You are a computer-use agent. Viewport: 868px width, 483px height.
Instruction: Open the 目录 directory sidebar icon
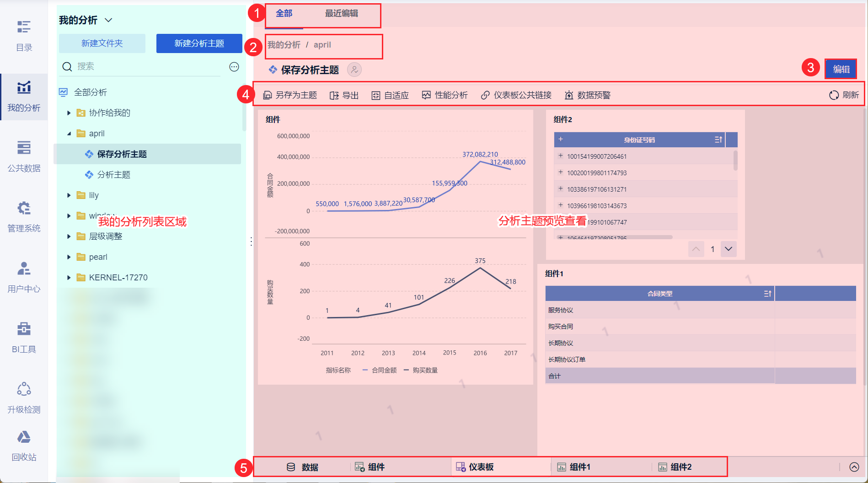(24, 27)
